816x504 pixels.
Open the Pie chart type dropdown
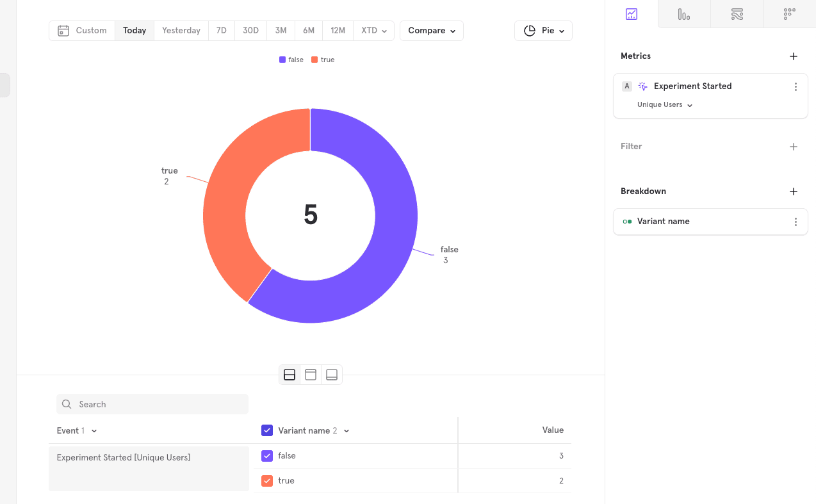click(543, 31)
